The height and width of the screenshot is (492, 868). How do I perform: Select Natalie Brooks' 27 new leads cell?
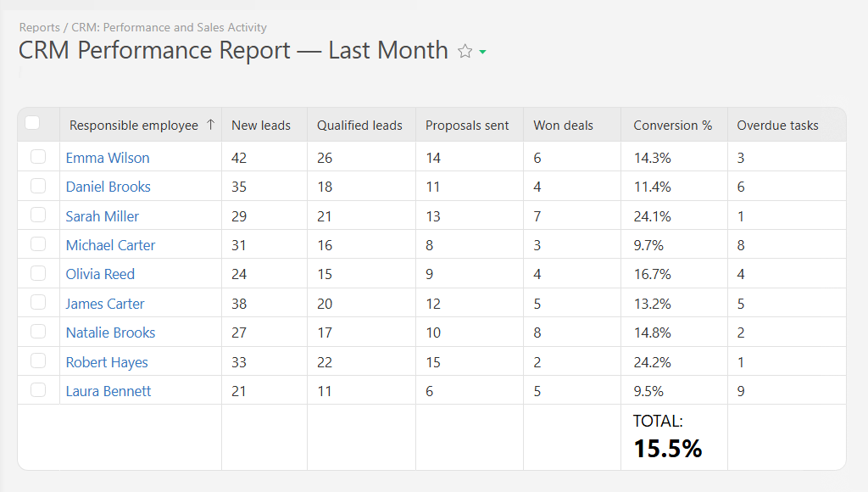coord(264,332)
